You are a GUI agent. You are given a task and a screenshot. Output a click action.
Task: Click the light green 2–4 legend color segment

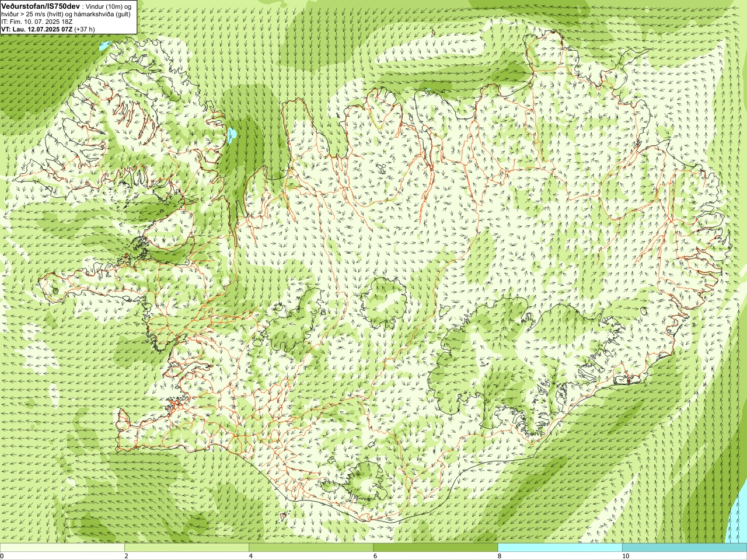click(x=187, y=548)
